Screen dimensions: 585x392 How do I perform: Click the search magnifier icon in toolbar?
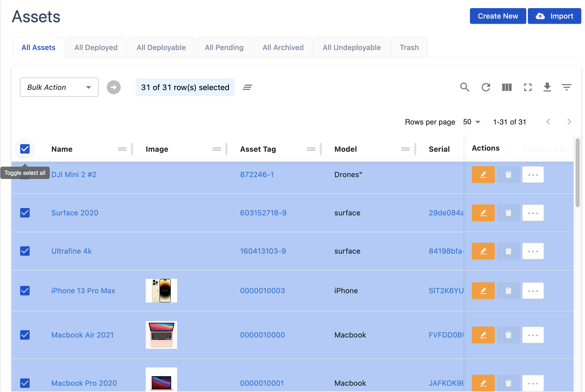point(464,87)
